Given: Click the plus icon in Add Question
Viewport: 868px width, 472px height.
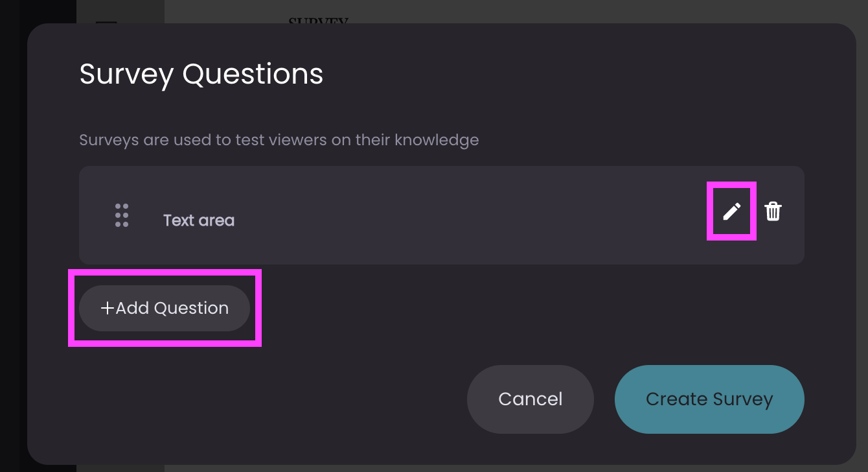Looking at the screenshot, I should 108,308.
